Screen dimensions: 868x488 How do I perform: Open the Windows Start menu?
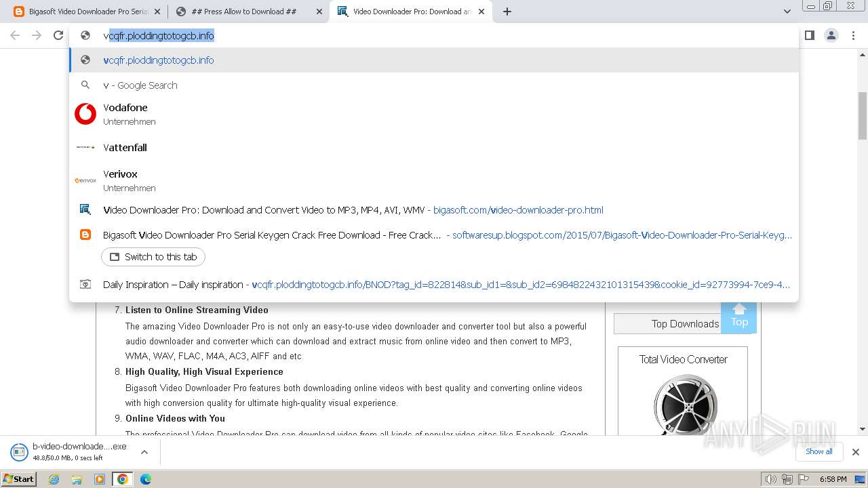click(x=19, y=479)
